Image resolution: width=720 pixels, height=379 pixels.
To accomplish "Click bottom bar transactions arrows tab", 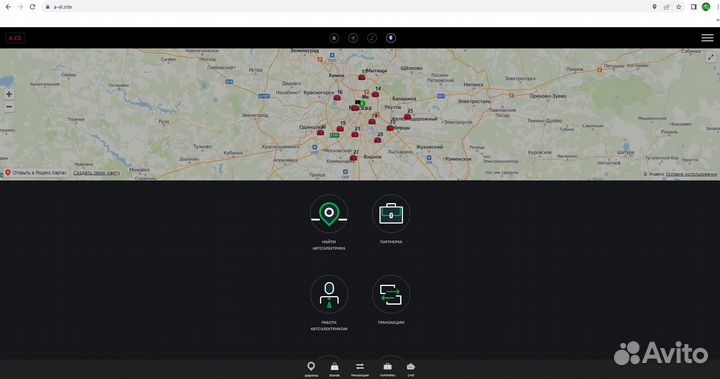I will (360, 368).
